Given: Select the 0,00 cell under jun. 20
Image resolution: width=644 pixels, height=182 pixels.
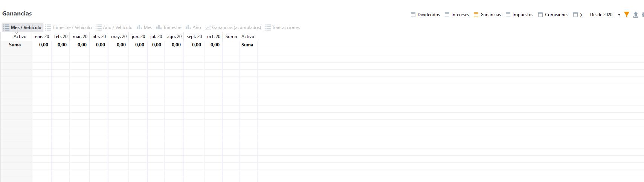Looking at the screenshot, I should pos(138,44).
